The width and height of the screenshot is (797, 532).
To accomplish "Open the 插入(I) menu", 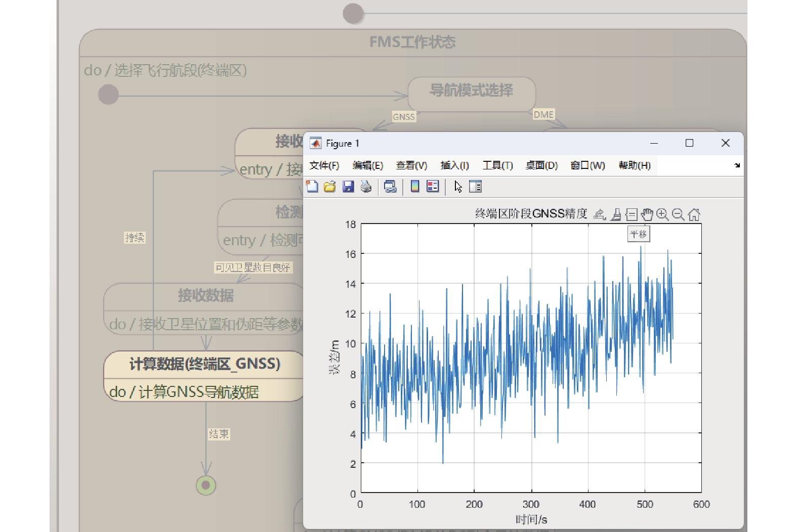I will pos(454,165).
